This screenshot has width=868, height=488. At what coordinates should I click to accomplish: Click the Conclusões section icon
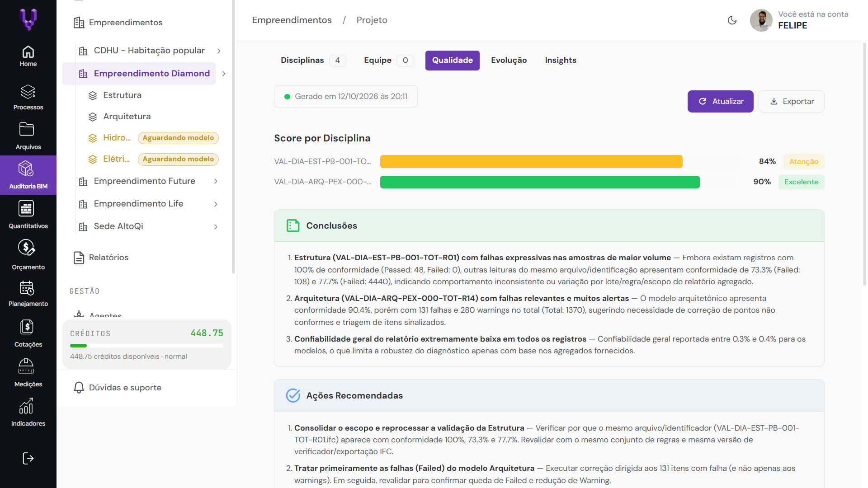coord(293,225)
